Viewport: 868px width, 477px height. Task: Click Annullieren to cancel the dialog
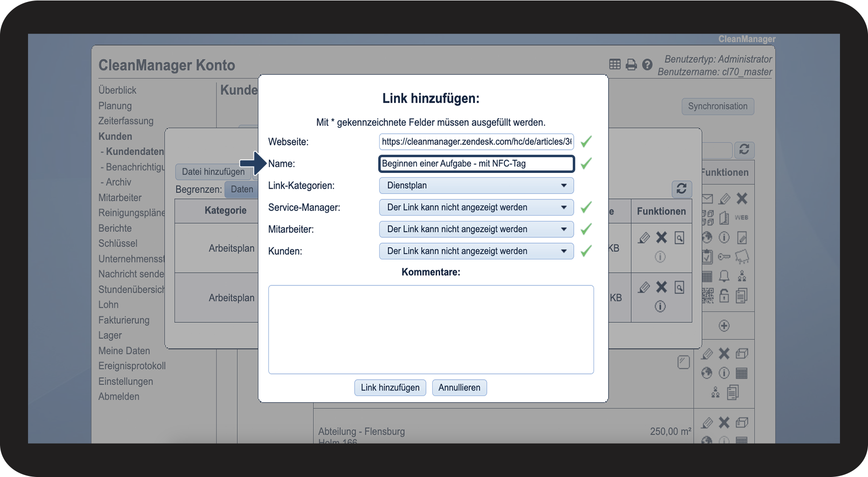pos(459,388)
